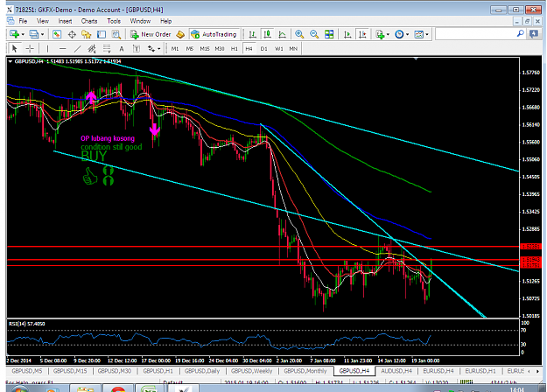The image size is (547, 392).
Task: Switch to the EURUSD,H4 chart tab
Action: tap(438, 371)
